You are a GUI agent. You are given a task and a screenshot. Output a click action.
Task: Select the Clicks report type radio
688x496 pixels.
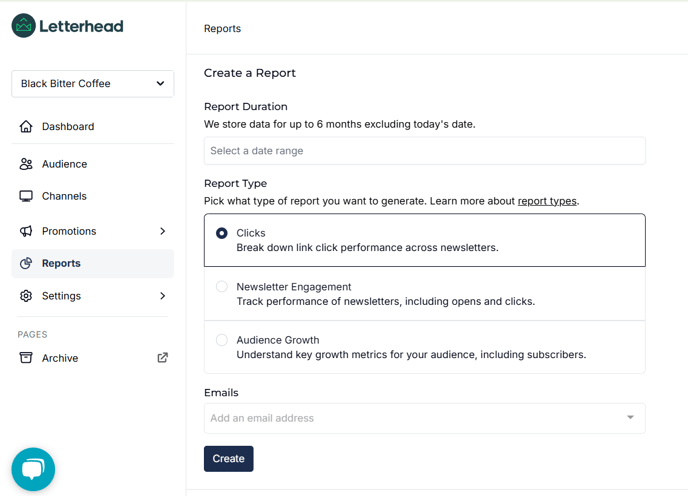point(222,233)
